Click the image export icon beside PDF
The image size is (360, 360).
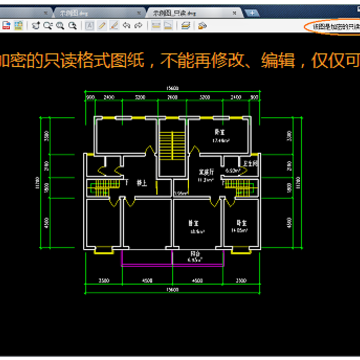click(x=19, y=25)
